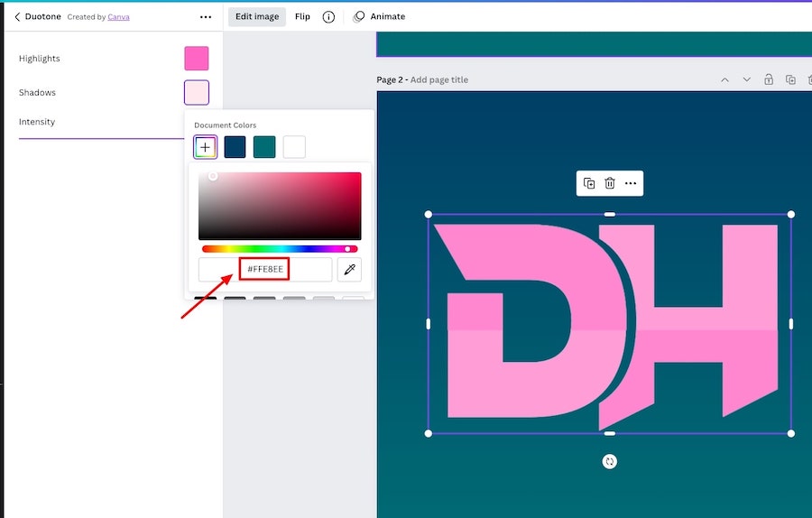Rotate the selected DH logo handle
This screenshot has height=518, width=812.
[x=610, y=461]
